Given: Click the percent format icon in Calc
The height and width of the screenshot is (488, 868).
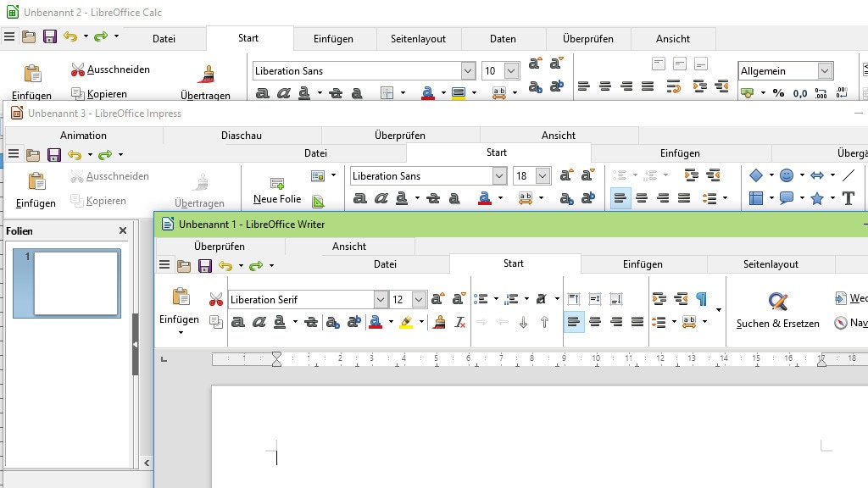Looking at the screenshot, I should [x=777, y=93].
